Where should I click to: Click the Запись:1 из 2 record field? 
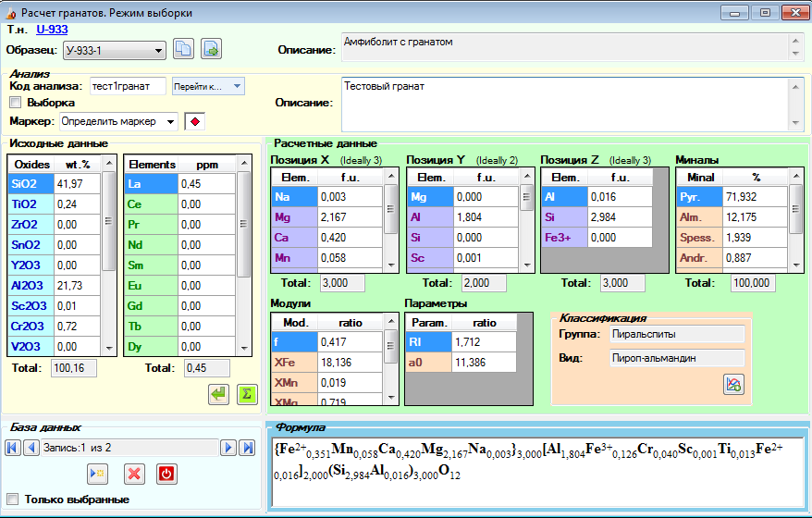130,448
